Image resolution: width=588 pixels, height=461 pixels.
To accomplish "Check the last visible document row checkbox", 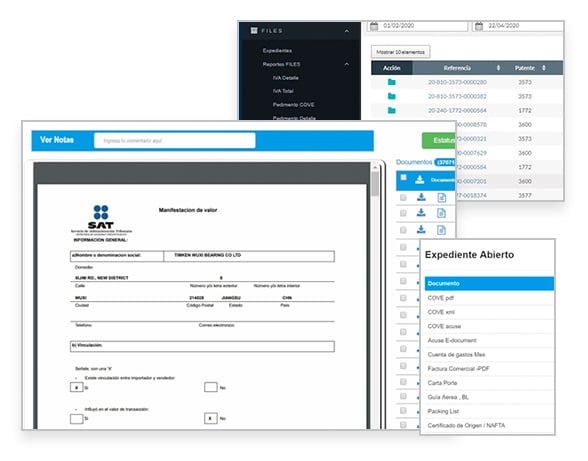I will [403, 425].
